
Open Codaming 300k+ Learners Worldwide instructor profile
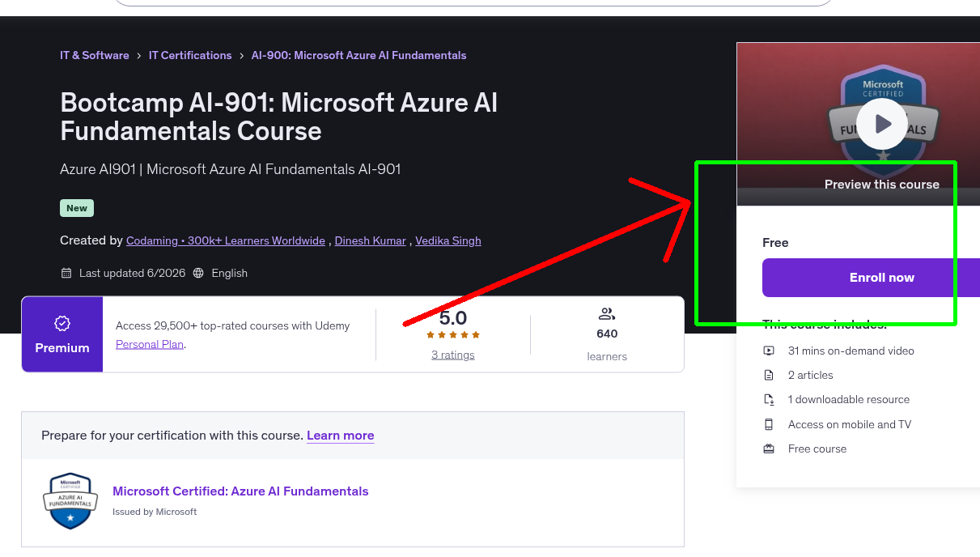coord(226,240)
